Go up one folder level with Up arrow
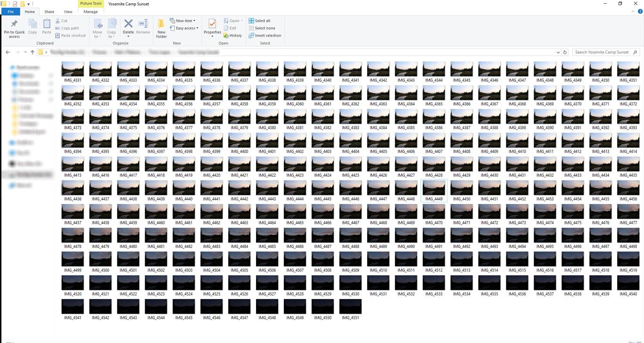Screen dimensions: 644x343 coord(32,52)
